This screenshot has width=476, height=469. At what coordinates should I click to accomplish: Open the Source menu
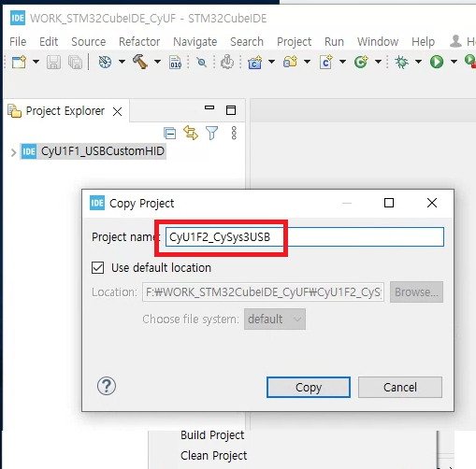(89, 41)
